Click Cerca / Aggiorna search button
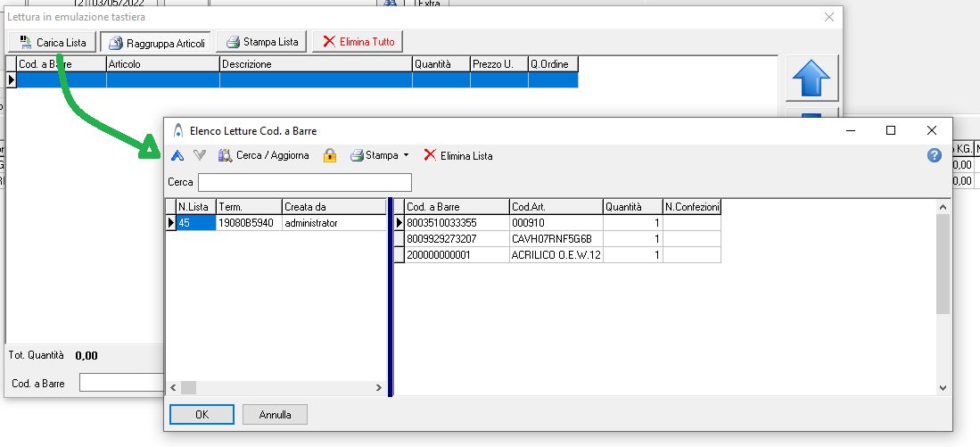 (x=264, y=155)
